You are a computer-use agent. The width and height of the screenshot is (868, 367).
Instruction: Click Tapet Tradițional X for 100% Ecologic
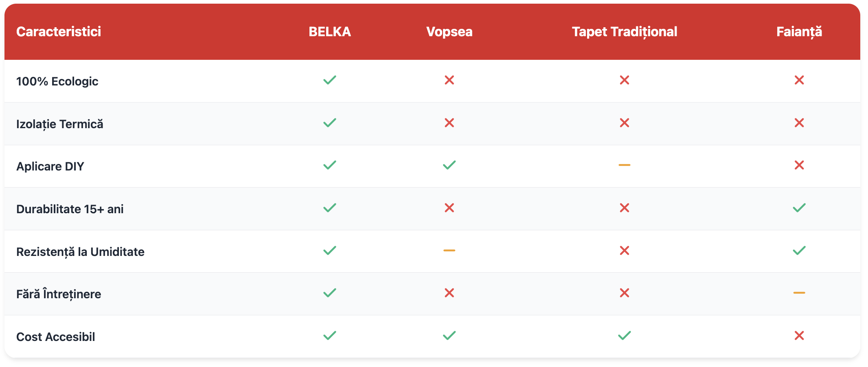point(624,80)
